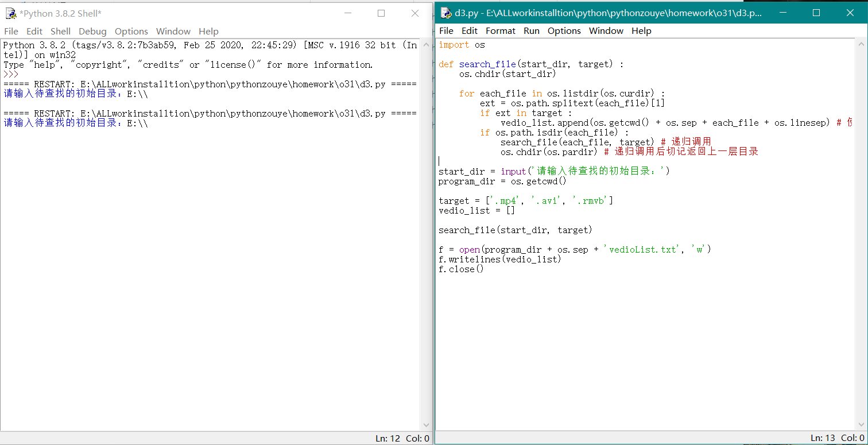The height and width of the screenshot is (445, 868).
Task: Minimize the d3.py editor window
Action: click(x=782, y=13)
